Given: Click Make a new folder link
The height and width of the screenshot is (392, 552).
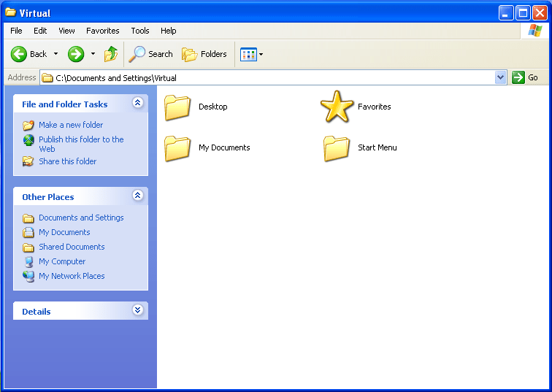Looking at the screenshot, I should (x=71, y=125).
